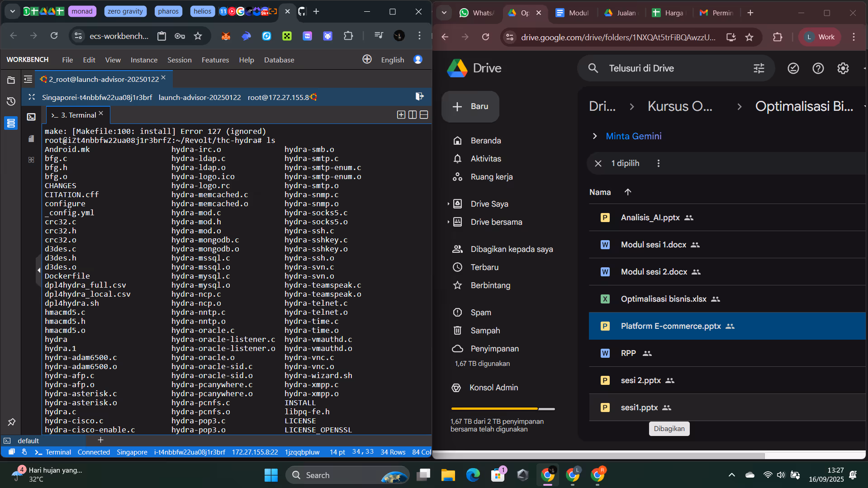Click the Baru new button
868x488 pixels.
pos(470,107)
